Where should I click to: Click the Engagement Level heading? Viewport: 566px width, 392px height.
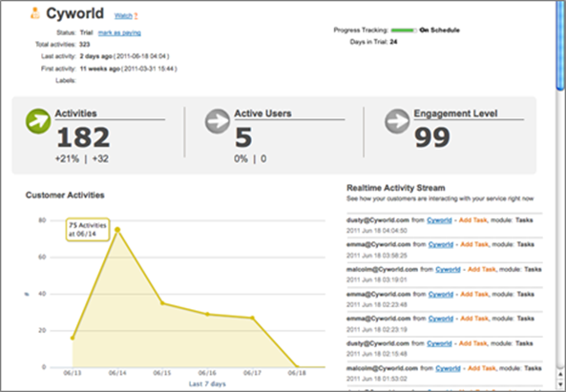click(x=455, y=113)
